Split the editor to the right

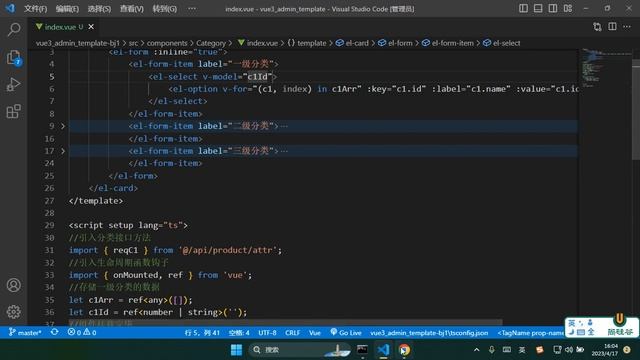(612, 27)
